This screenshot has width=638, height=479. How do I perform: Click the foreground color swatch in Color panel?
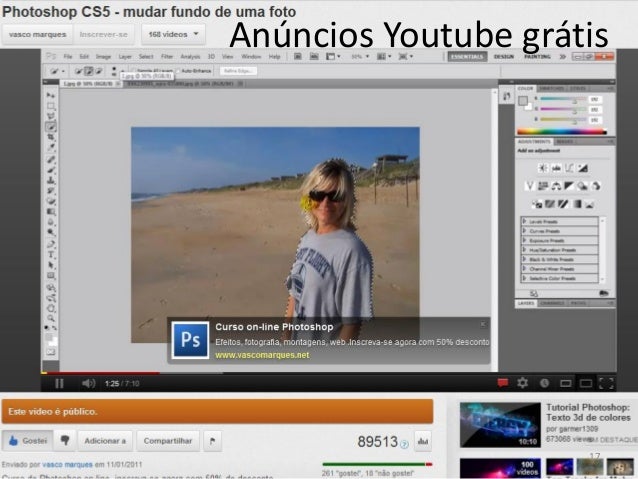tap(523, 101)
